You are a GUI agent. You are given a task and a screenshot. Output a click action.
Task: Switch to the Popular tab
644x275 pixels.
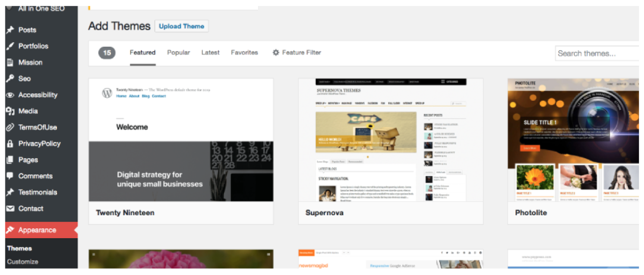pyautogui.click(x=178, y=53)
